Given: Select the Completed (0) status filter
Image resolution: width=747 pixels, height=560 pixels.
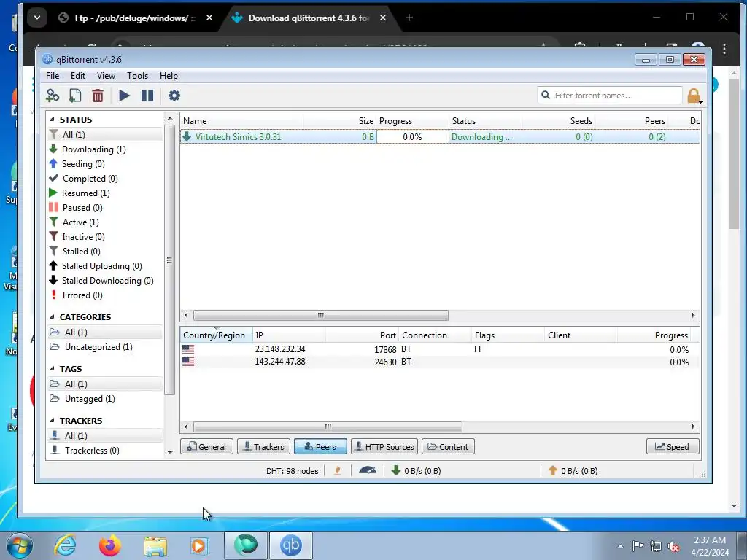Looking at the screenshot, I should pyautogui.click(x=90, y=179).
